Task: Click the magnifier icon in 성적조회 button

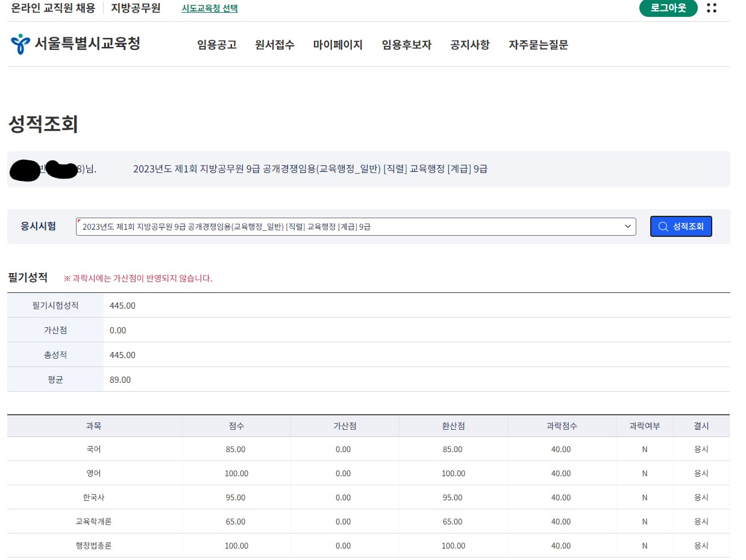Action: tap(663, 227)
